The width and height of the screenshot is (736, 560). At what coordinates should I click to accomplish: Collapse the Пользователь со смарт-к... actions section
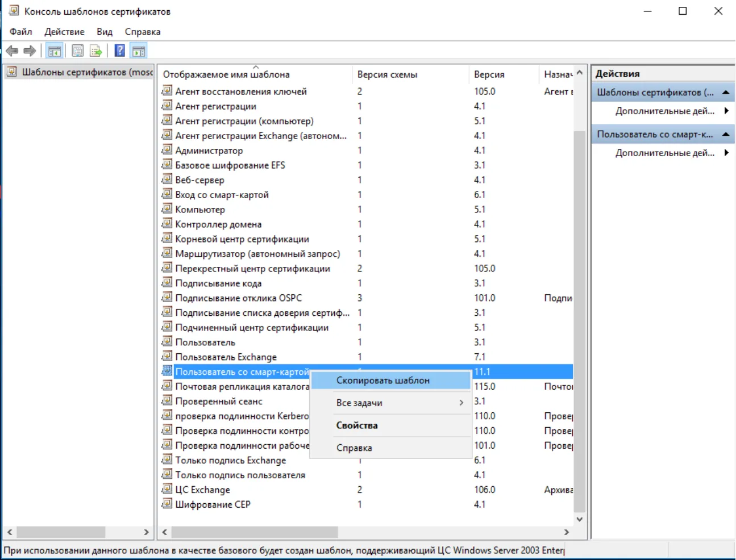tap(726, 134)
